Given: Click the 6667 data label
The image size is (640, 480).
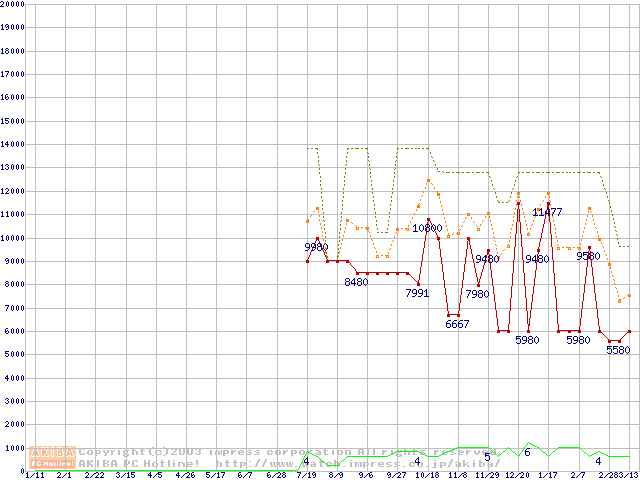Looking at the screenshot, I should tap(457, 324).
